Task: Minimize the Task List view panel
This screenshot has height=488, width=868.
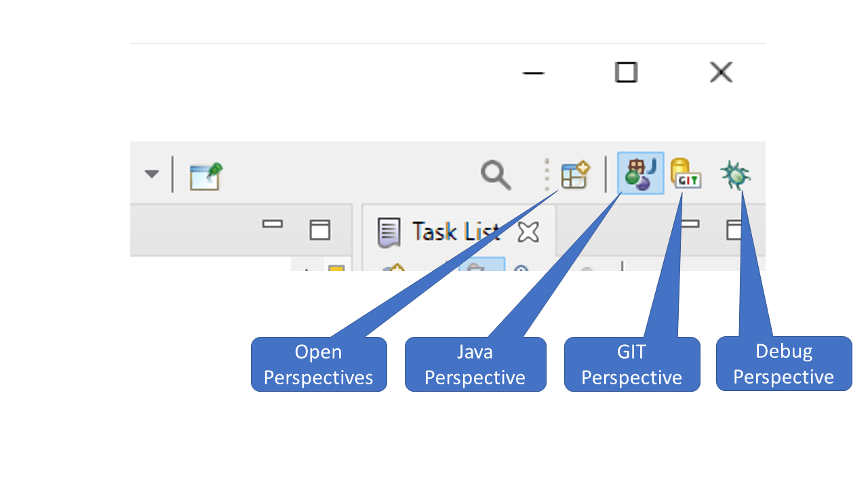Action: 690,224
